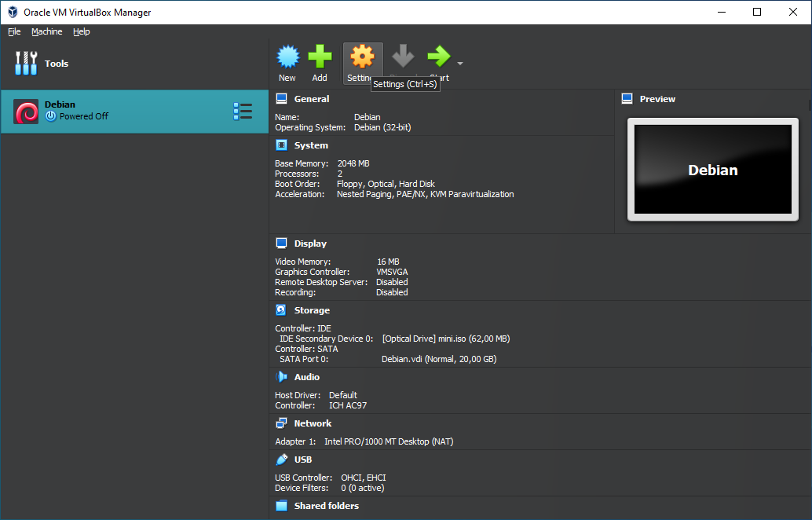Screen dimensions: 812x520
Task: Click the '0 (0 active)' device filters value
Action: [363, 488]
